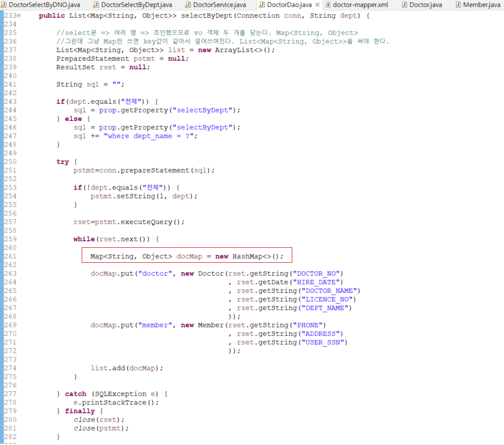Close the DoctorDao.java editor tab
This screenshot has width=504, height=445.
point(317,4)
